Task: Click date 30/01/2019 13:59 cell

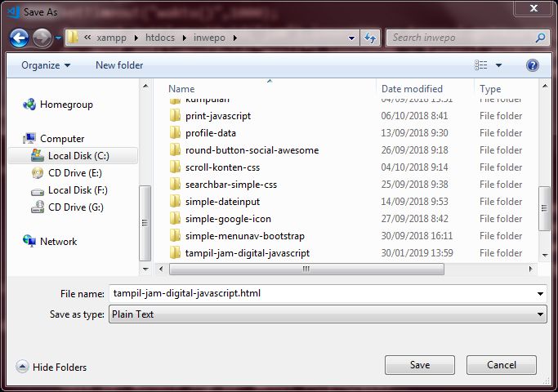Action: click(417, 253)
